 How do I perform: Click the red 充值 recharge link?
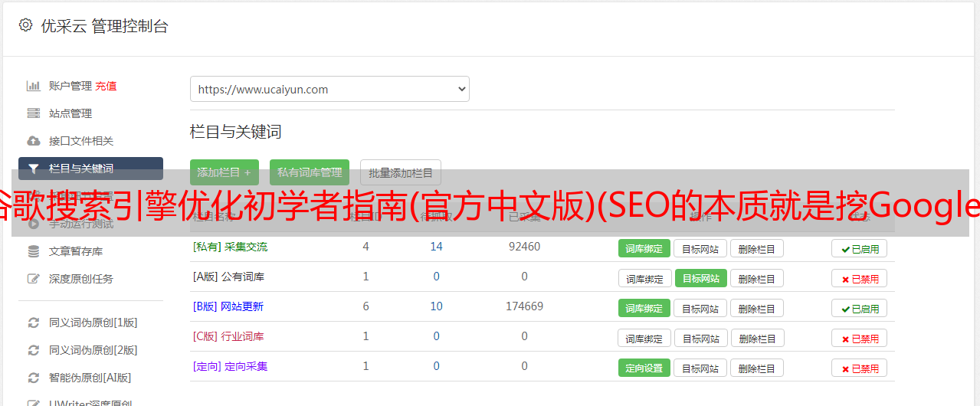pos(106,86)
